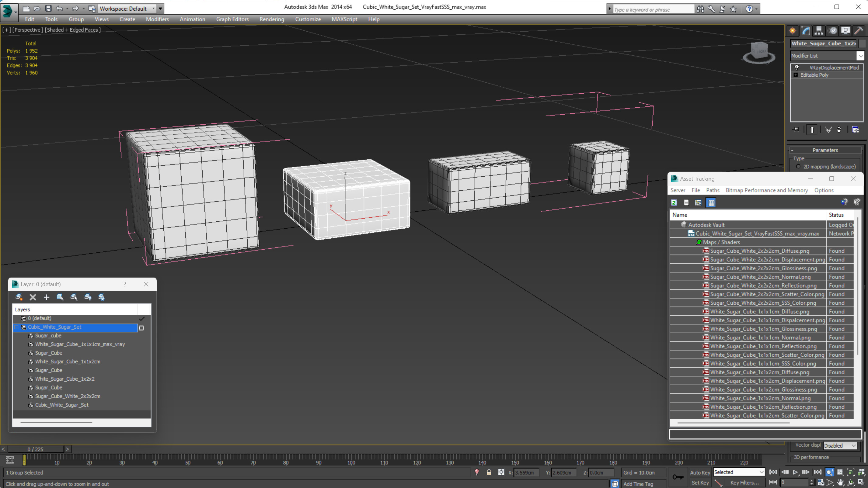Click Create New Layer icon in Layers toolbar
This screenshot has height=488, width=868.
(x=19, y=297)
